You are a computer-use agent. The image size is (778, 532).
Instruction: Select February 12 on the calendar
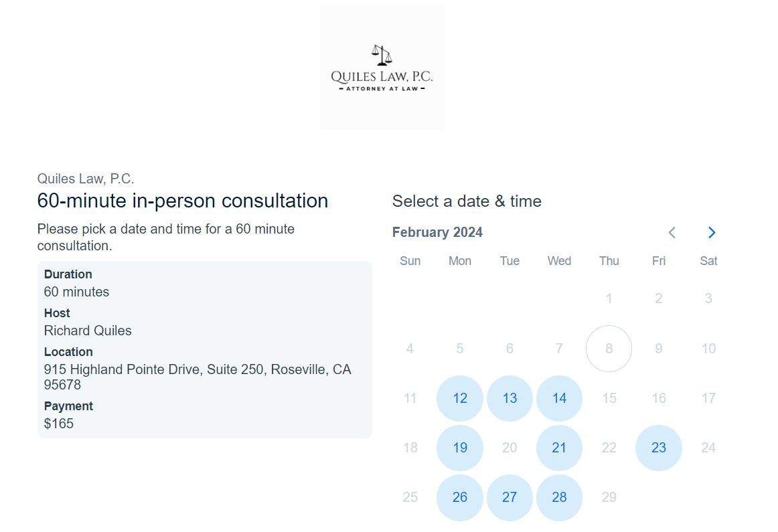[460, 398]
